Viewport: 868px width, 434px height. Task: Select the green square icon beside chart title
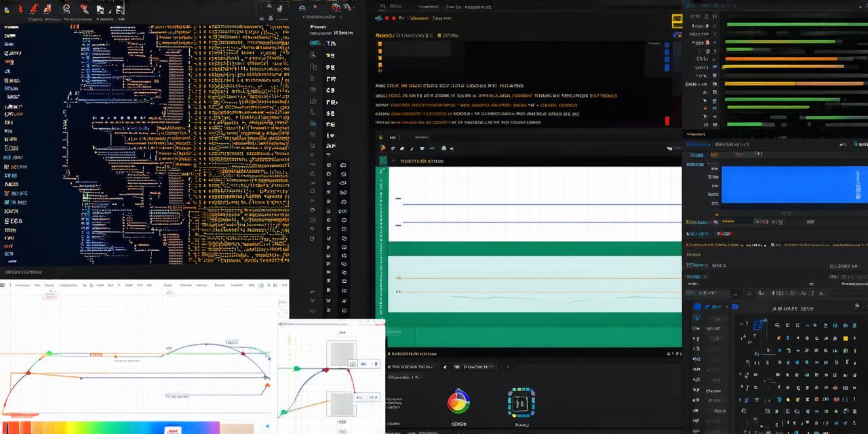383,161
